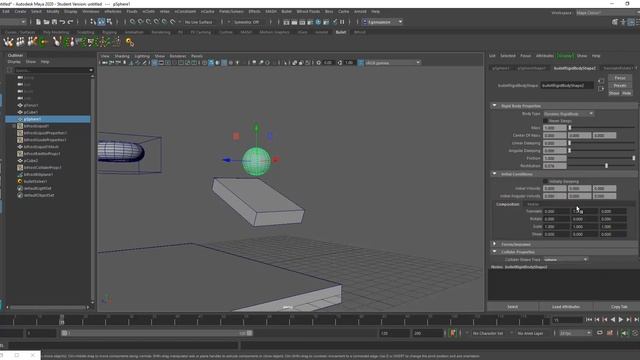Open the Create menu
This screenshot has width=640, height=360.
coord(20,11)
